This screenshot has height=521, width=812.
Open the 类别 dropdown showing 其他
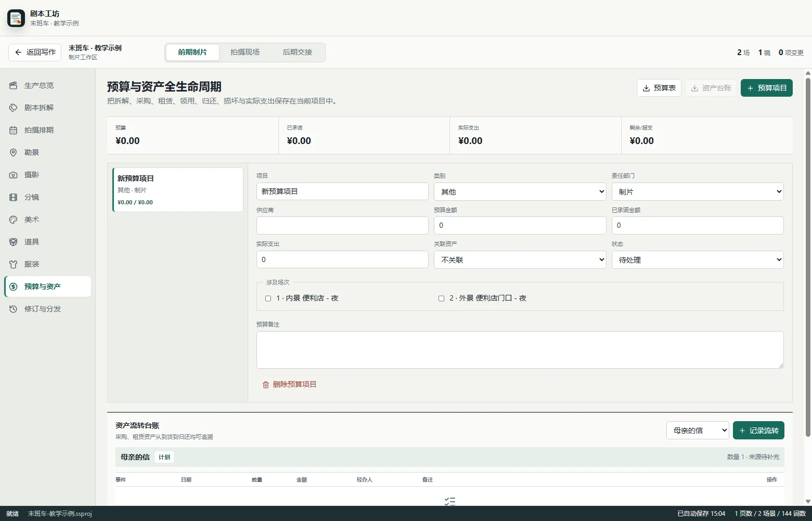520,191
